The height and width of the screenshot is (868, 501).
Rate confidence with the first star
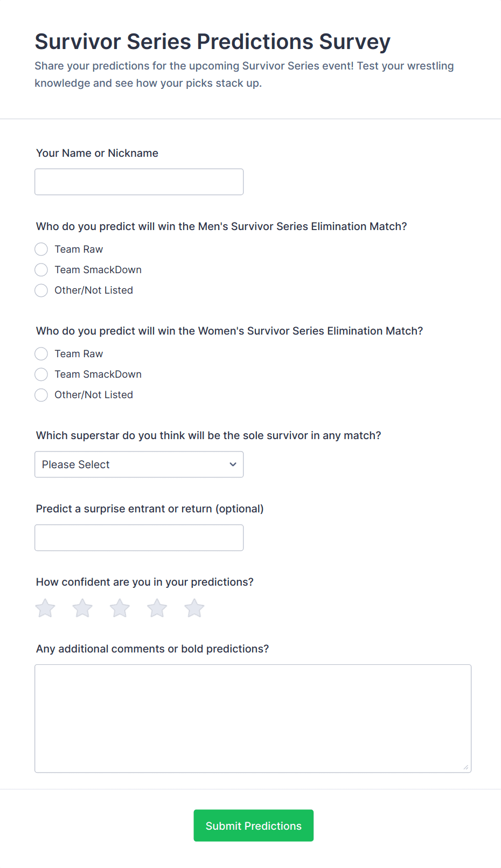coord(45,608)
